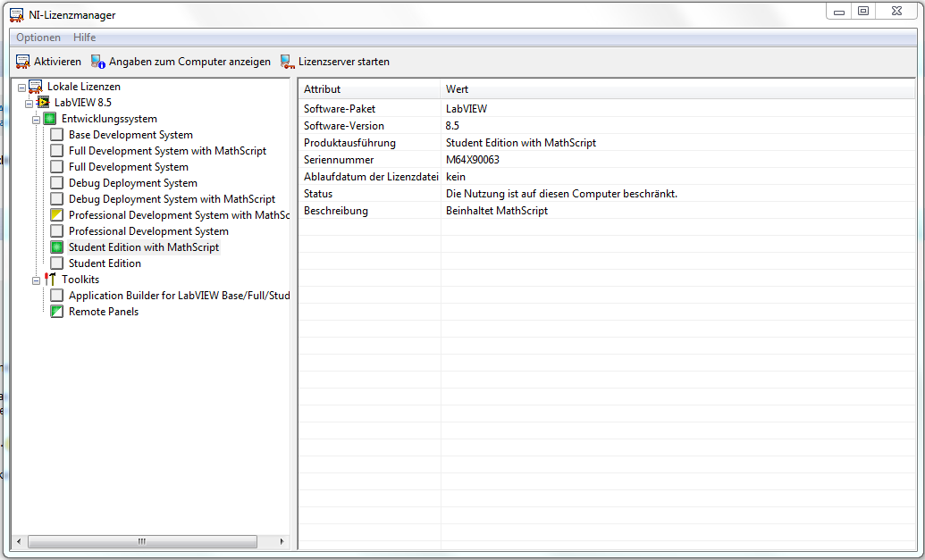Collapse the LabVIEW 8.5 tree node
Viewport: 925px width, 560px height.
click(x=29, y=104)
